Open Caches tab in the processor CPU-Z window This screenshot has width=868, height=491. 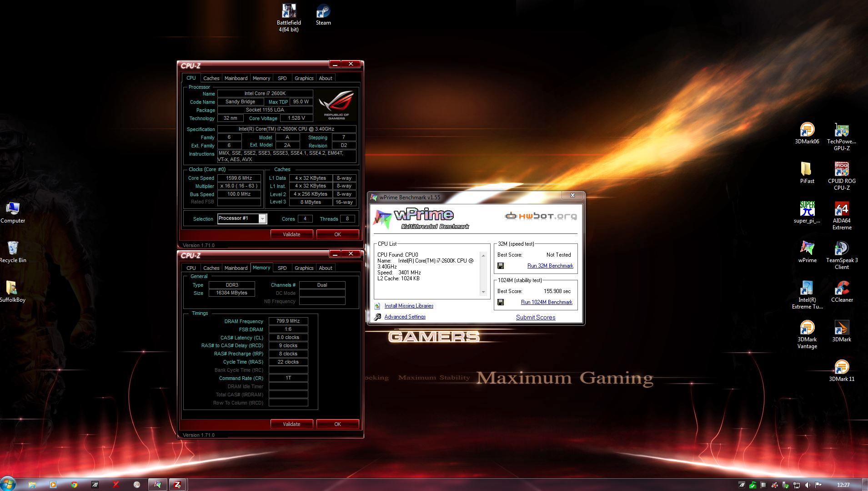click(211, 78)
